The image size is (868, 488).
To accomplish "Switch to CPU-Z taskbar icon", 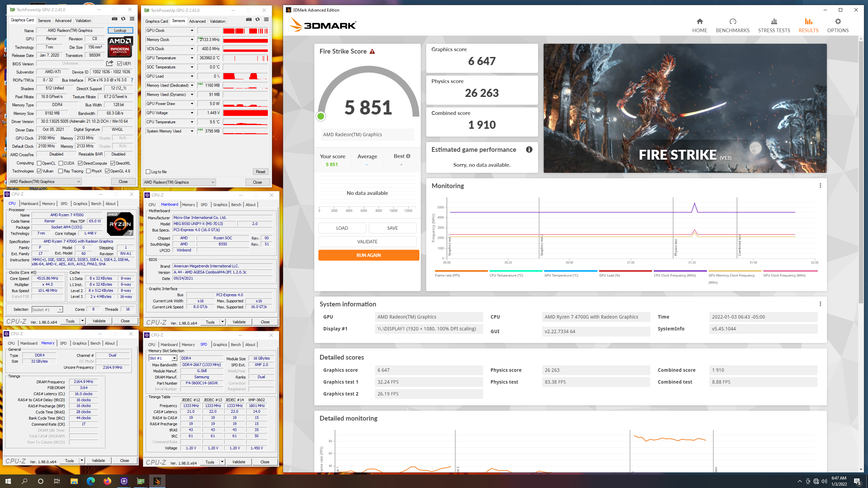I will coord(124,481).
